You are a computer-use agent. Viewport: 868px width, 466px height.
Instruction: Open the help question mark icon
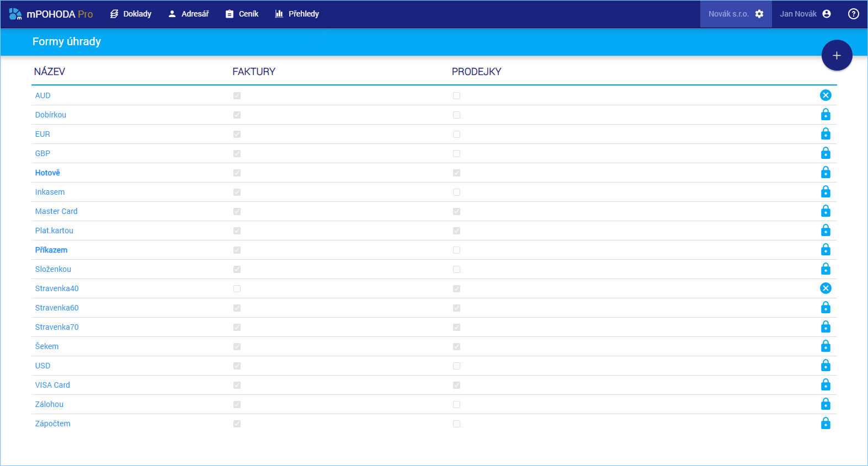click(x=853, y=14)
